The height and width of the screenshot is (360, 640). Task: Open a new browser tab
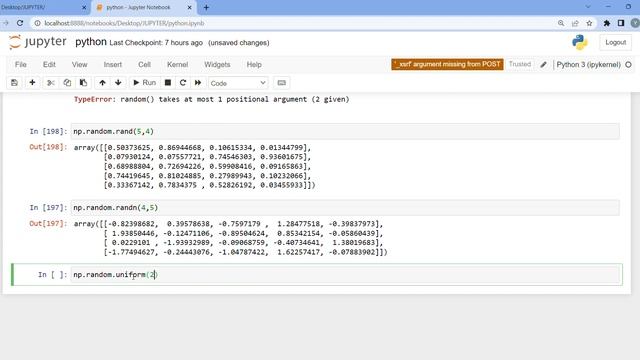[x=206, y=7]
